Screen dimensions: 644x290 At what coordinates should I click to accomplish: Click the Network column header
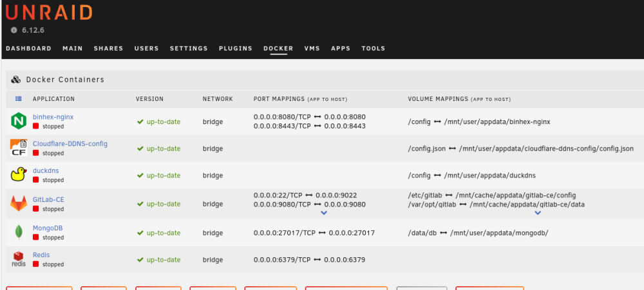(x=218, y=99)
